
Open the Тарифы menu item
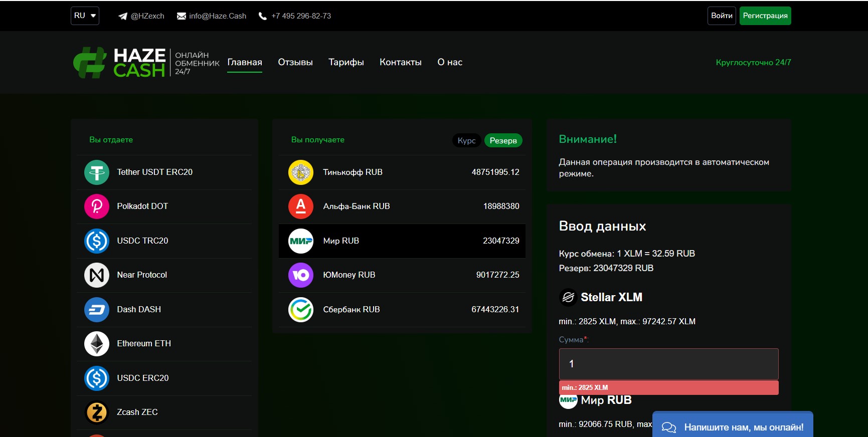tap(346, 63)
